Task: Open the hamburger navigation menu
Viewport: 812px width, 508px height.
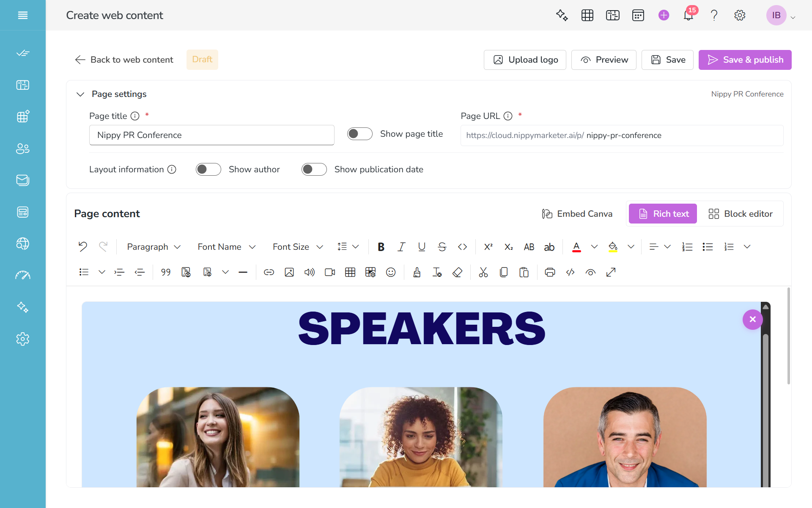Action: click(x=23, y=15)
